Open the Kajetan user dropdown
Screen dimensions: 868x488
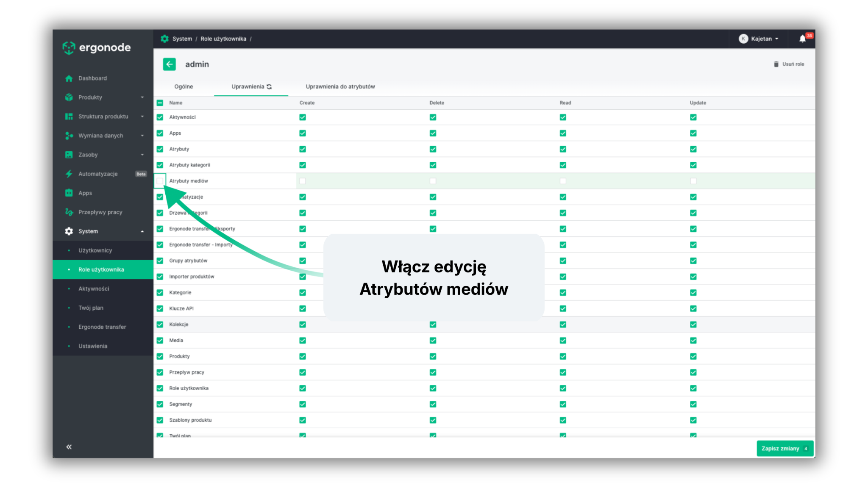(761, 39)
